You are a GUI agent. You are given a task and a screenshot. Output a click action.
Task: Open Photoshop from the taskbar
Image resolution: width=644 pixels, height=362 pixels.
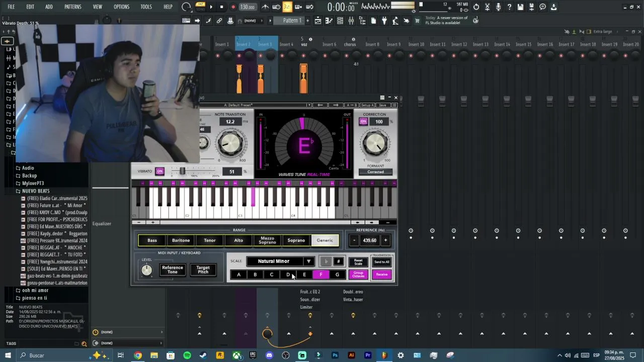[x=335, y=355]
